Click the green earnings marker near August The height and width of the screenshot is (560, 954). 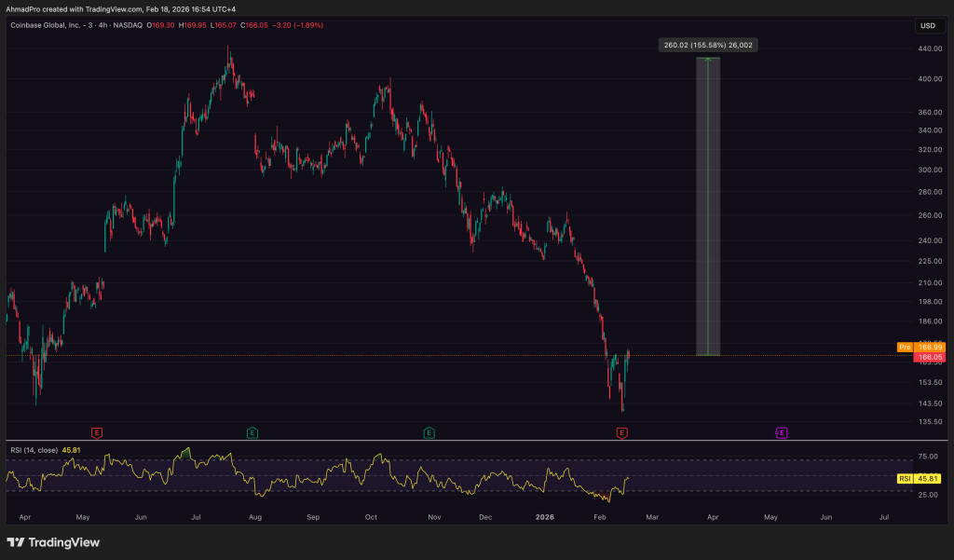coord(252,432)
